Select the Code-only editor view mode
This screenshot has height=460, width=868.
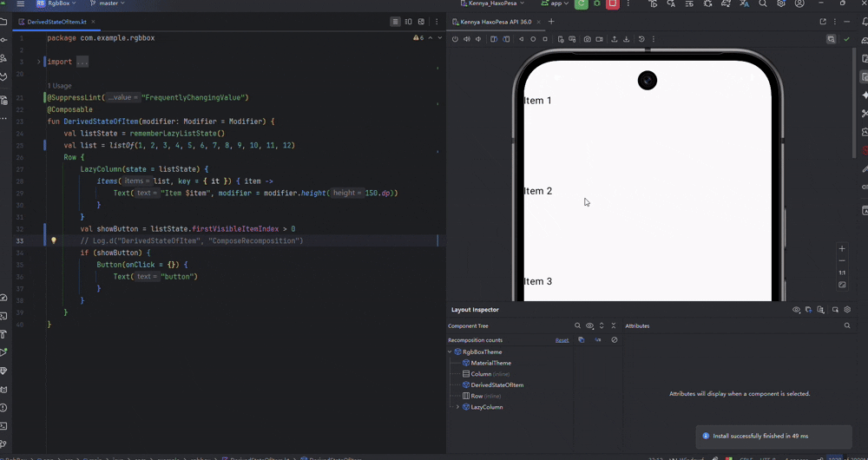[395, 22]
